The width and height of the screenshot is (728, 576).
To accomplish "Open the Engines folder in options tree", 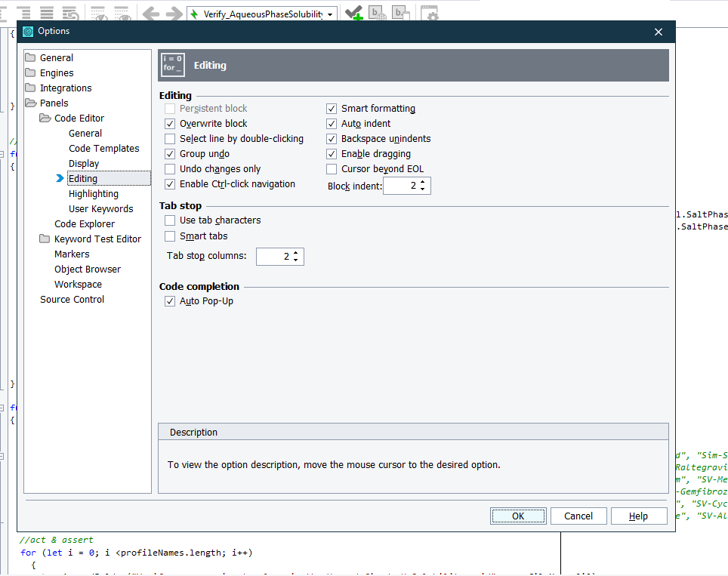I will tap(57, 72).
